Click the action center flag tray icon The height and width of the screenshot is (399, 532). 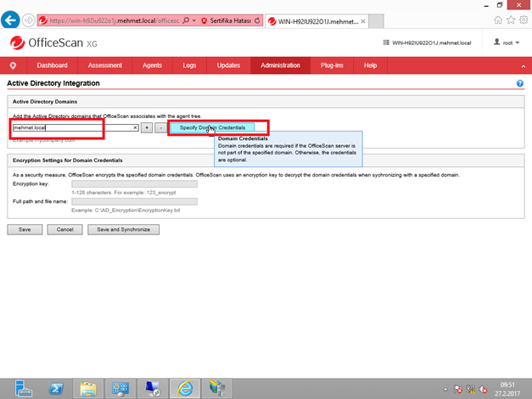pos(457,389)
